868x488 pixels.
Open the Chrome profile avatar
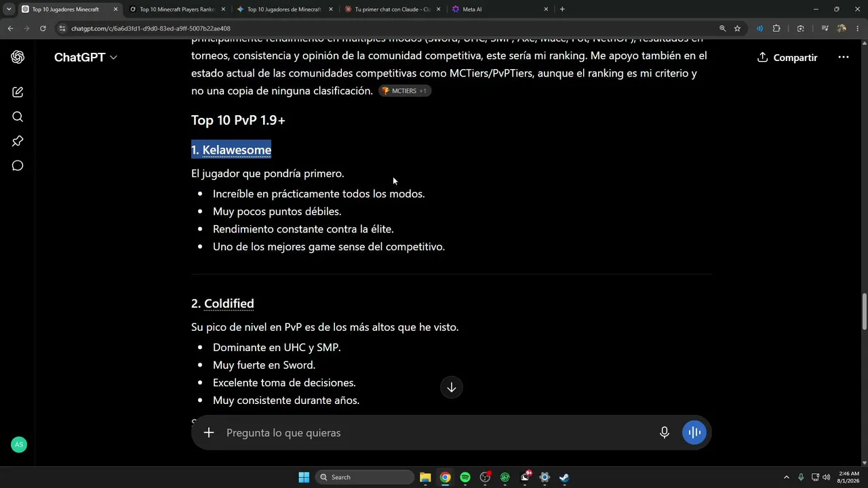(842, 28)
